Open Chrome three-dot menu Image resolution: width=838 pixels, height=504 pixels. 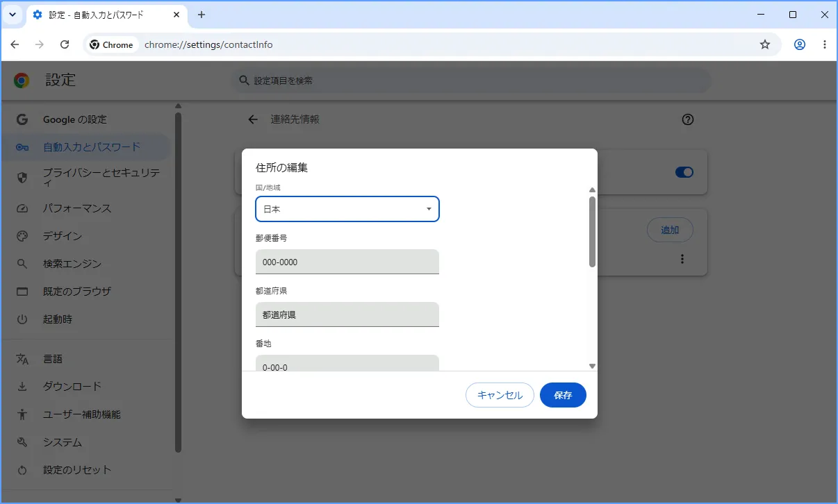(825, 44)
